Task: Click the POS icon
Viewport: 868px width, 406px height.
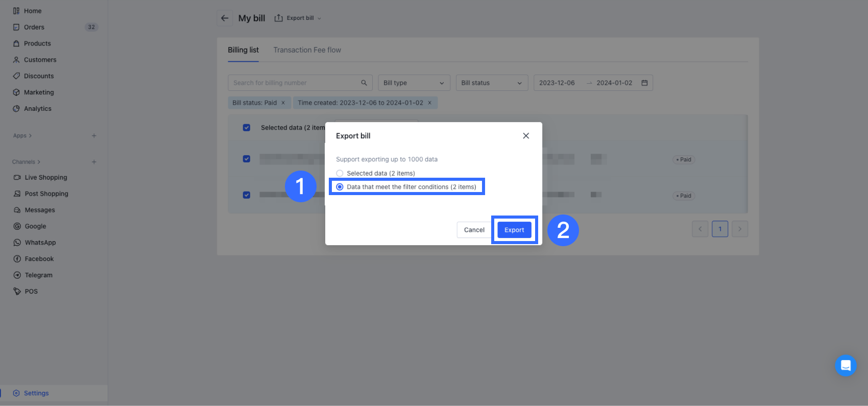Action: click(17, 292)
